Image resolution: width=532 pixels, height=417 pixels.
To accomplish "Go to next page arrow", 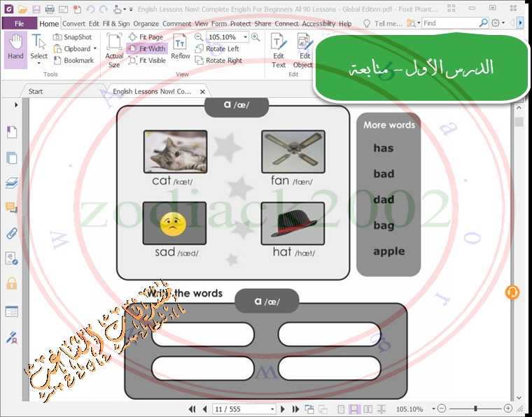I will tap(283, 409).
